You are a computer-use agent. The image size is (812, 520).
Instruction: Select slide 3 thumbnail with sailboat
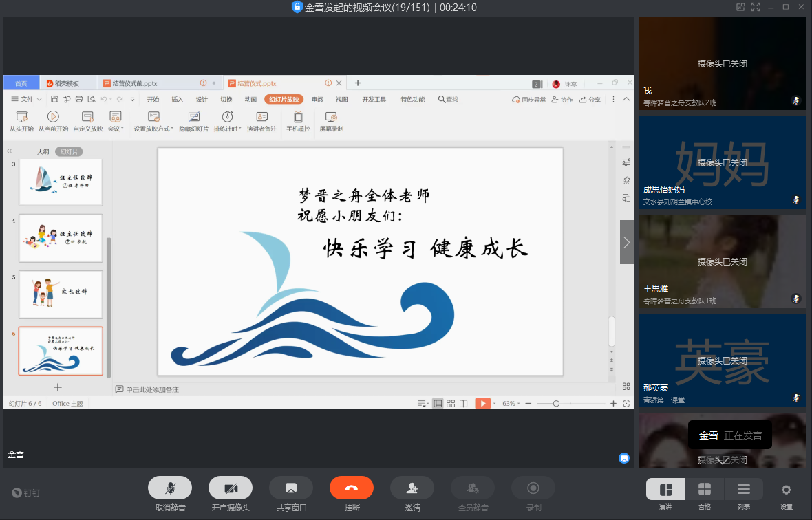pyautogui.click(x=61, y=182)
